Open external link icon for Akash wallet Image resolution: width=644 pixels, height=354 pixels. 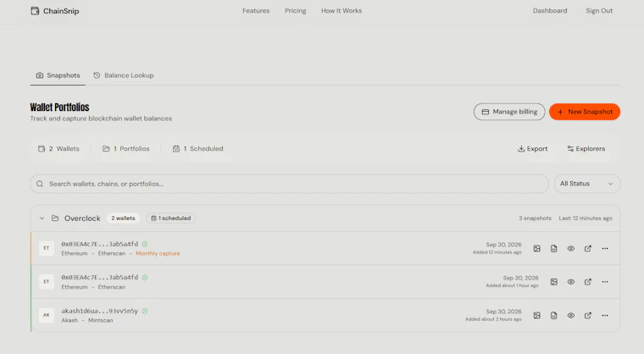pyautogui.click(x=588, y=315)
